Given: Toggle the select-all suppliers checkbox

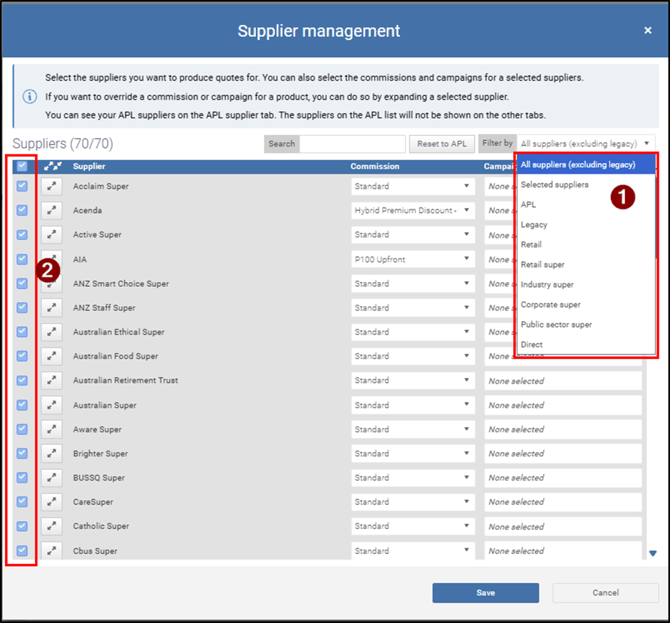Looking at the screenshot, I should click(22, 166).
